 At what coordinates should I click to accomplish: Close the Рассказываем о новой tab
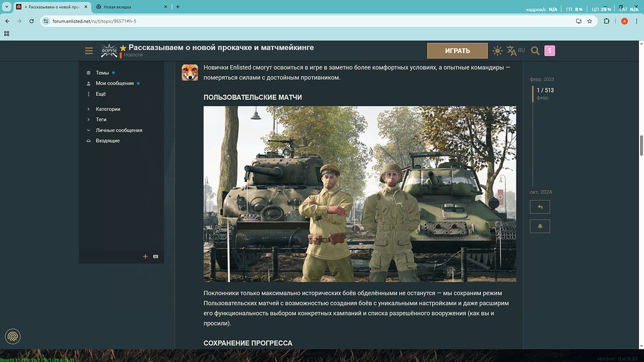pyautogui.click(x=86, y=7)
